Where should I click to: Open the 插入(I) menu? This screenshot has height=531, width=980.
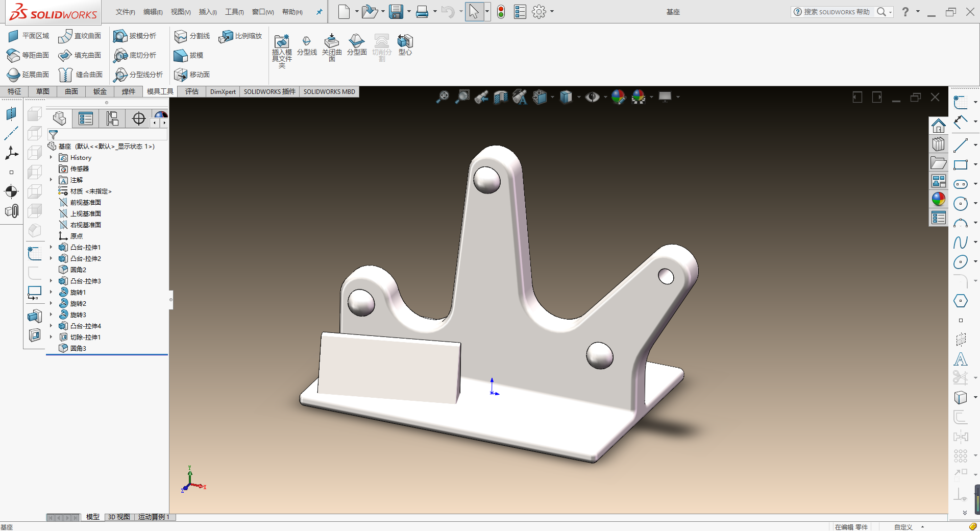point(208,12)
